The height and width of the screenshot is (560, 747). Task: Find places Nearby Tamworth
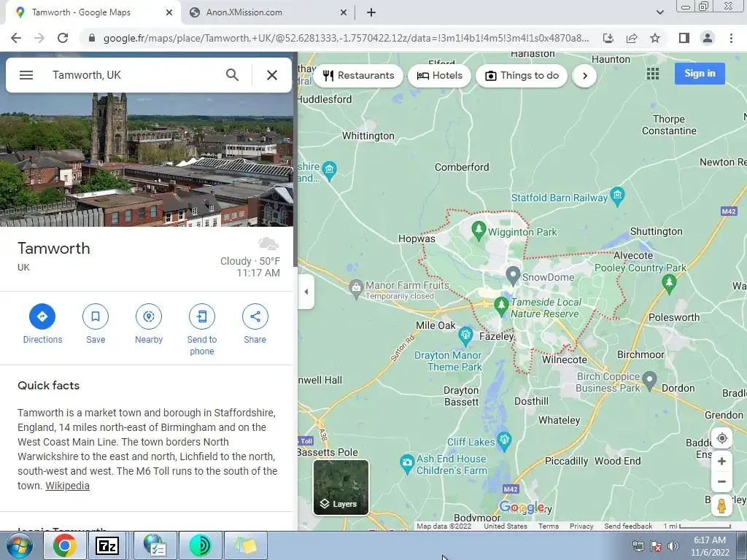(149, 324)
